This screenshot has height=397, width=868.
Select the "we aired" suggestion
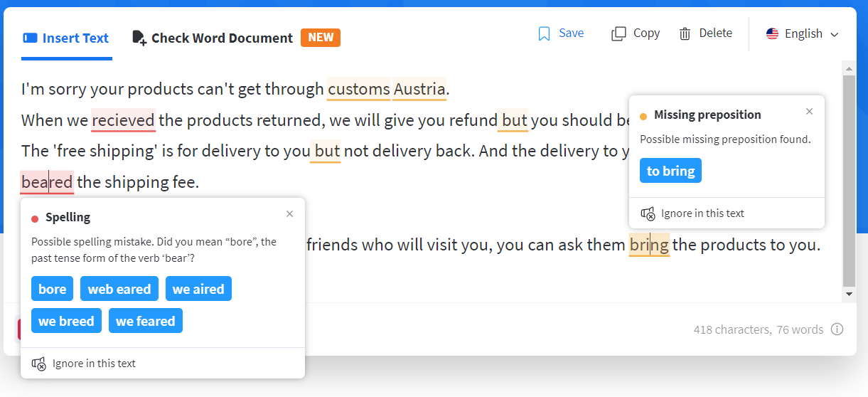pos(198,290)
